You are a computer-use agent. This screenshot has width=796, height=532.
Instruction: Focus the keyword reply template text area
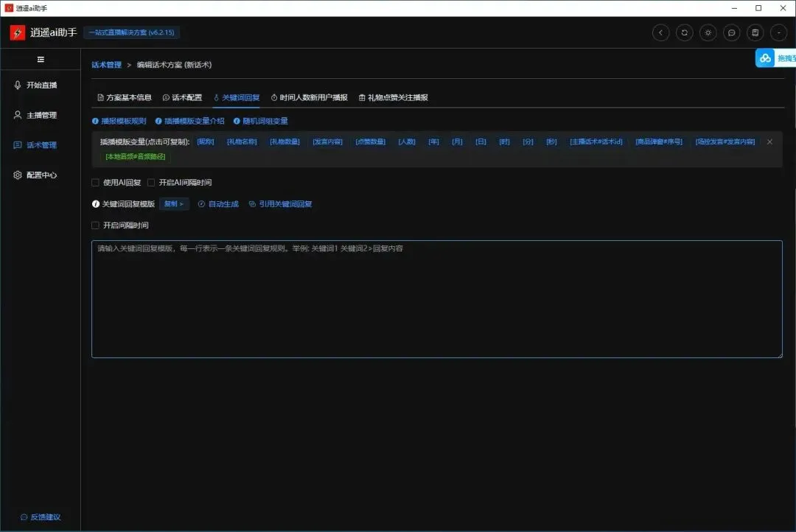436,299
